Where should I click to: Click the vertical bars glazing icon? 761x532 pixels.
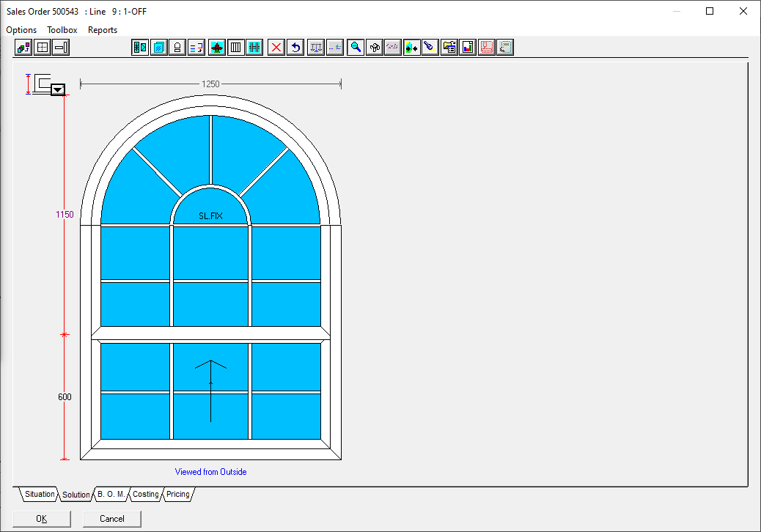[236, 48]
